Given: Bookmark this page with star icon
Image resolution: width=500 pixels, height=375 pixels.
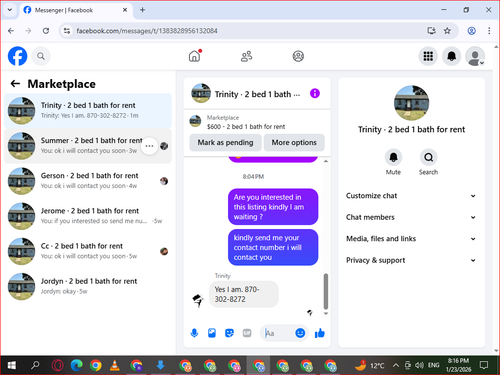Looking at the screenshot, I should (447, 31).
